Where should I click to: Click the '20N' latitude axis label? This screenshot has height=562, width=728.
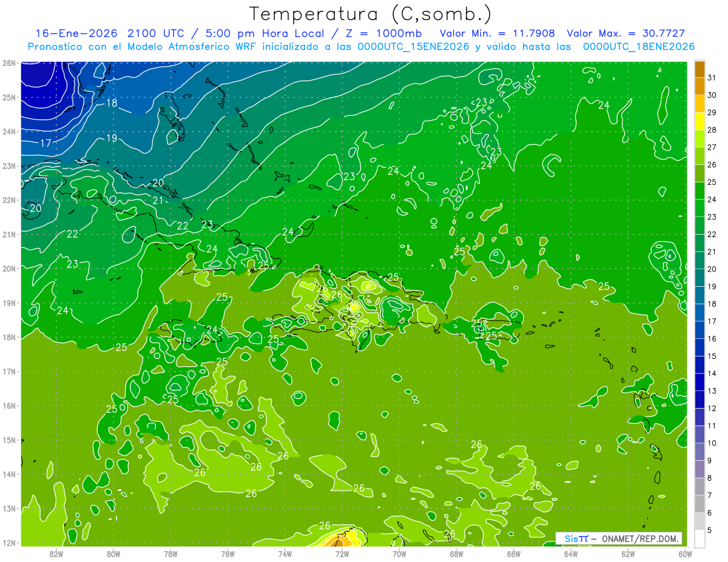click(x=8, y=268)
